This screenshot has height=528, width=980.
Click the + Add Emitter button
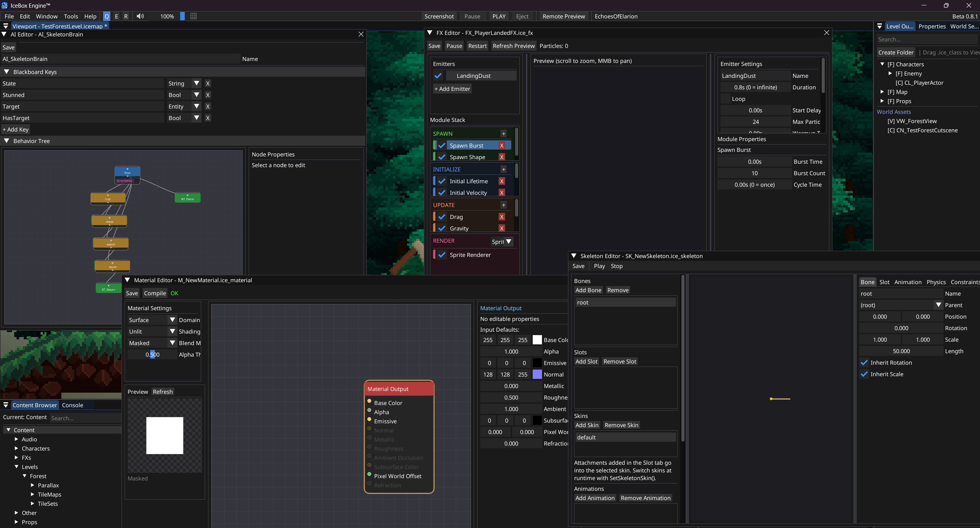point(452,89)
